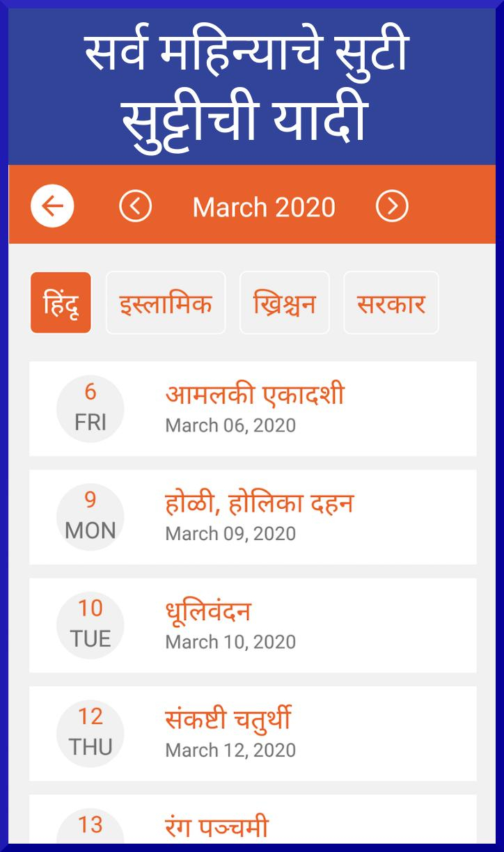Click the March 2020 month title
The image size is (504, 852).
tap(264, 207)
